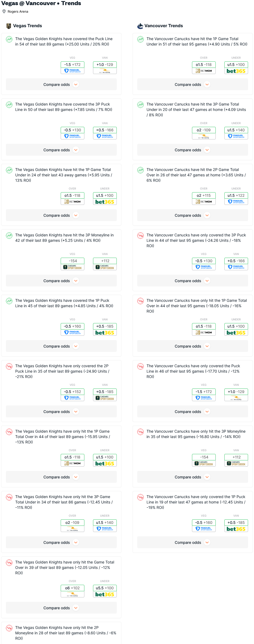This screenshot has width=254, height=644.
Task: Choose BetMGM o2 +115 over 2P game total
Action: click(x=204, y=198)
